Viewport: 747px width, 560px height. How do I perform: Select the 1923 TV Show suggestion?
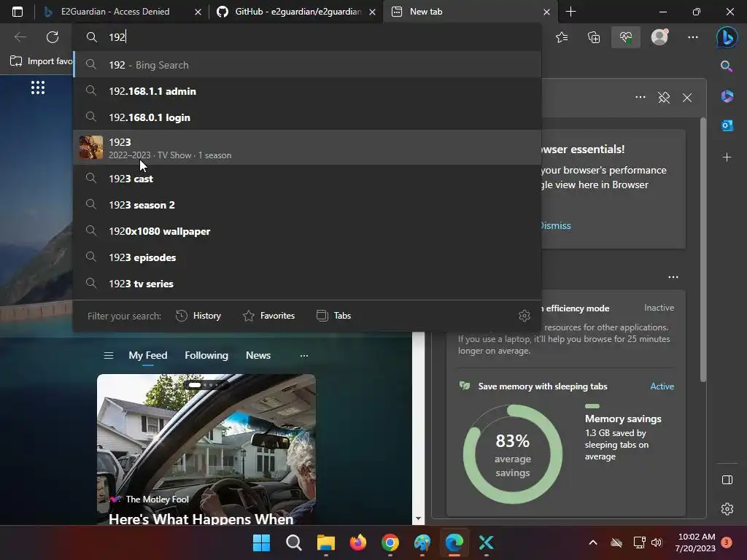click(307, 147)
